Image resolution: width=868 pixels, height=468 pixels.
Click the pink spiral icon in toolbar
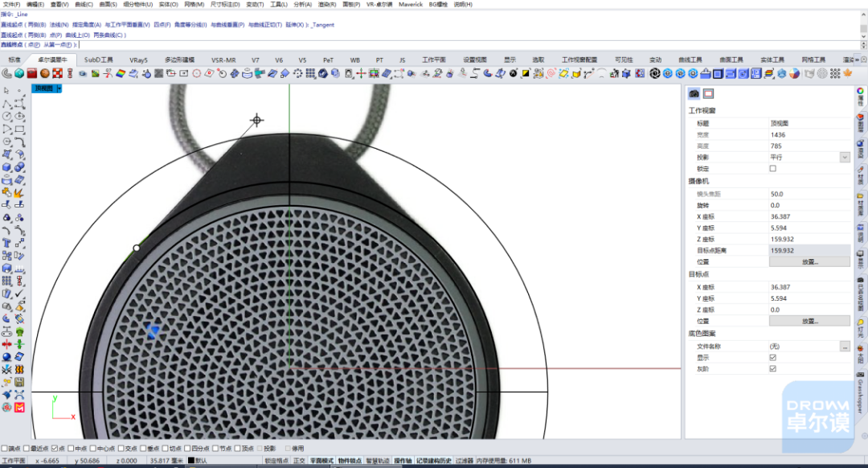coord(551,73)
